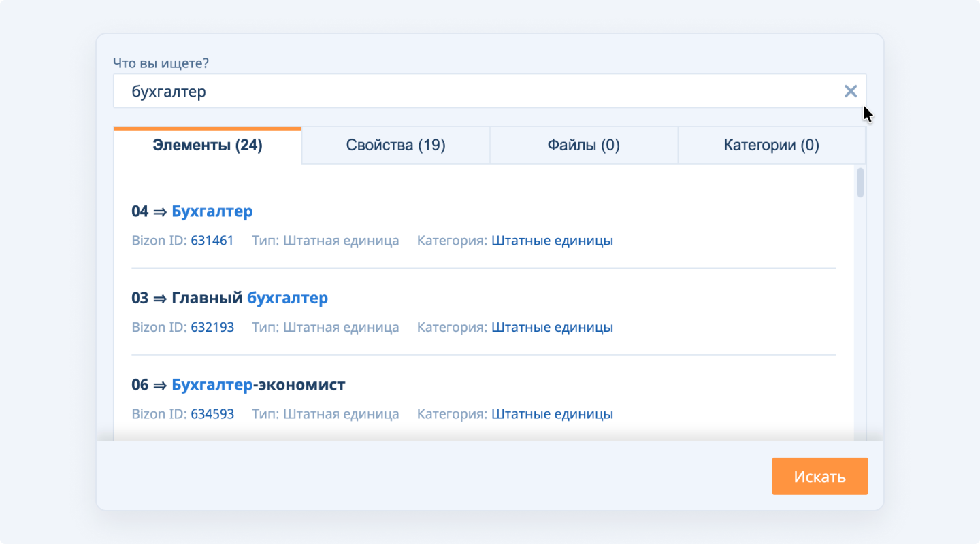Clear the search field using the X icon

coord(850,90)
